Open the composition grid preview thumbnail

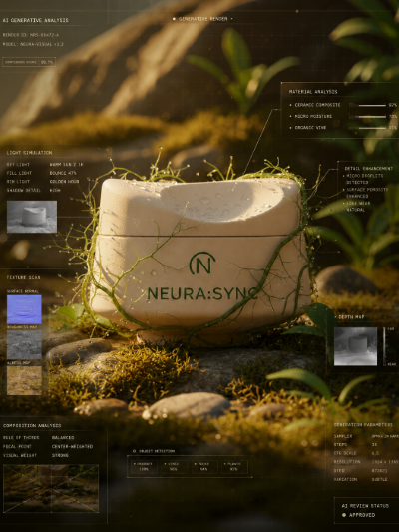point(51,488)
